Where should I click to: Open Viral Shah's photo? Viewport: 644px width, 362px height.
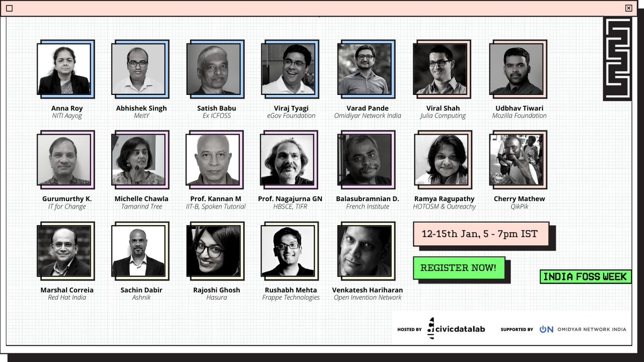440,69
